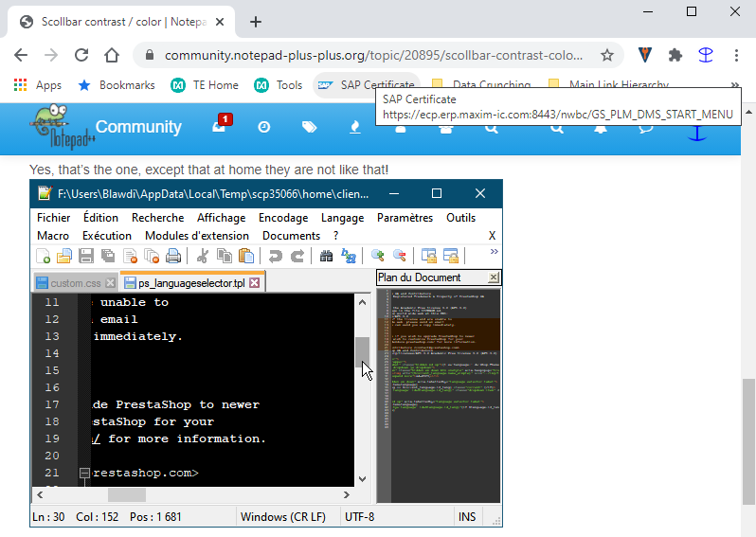Expand the bookmarks bar overflow chevron
Viewport: 756px width, 537px height.
click(734, 84)
